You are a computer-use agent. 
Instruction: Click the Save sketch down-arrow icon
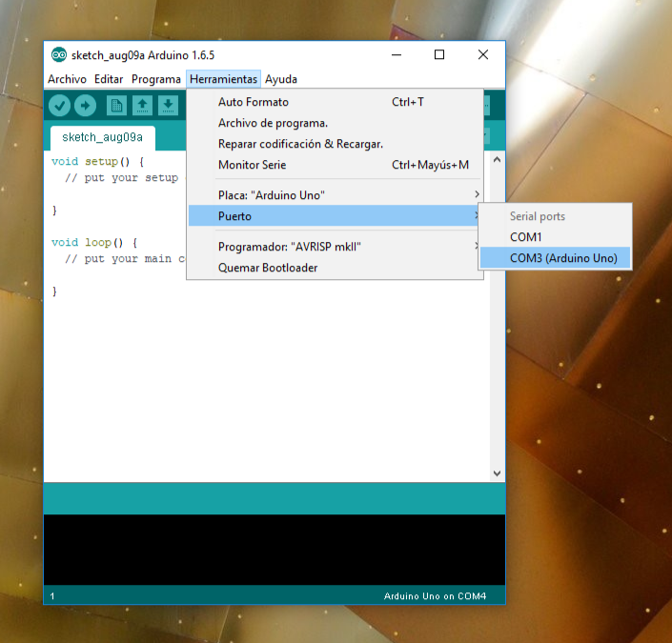(168, 106)
